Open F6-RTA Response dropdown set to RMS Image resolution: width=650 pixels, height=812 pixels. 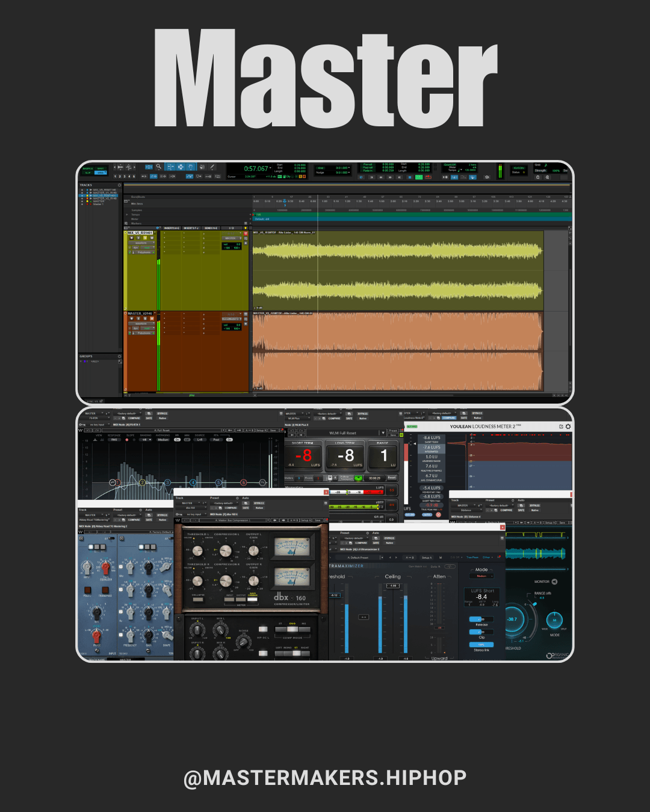click(x=114, y=440)
